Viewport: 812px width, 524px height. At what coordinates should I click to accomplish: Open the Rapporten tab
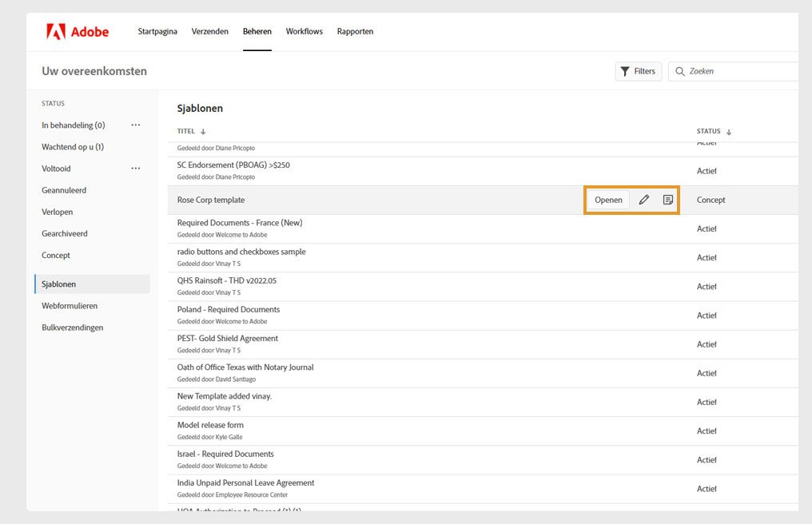pyautogui.click(x=355, y=32)
